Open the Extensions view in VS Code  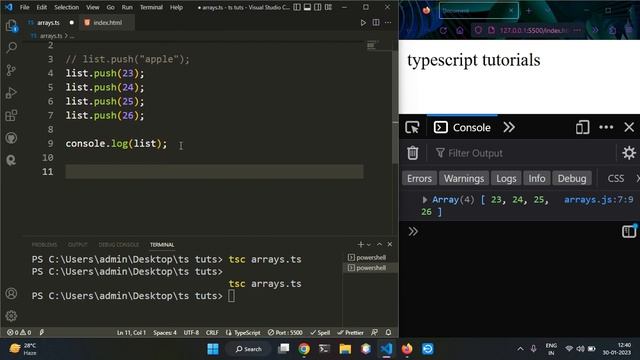pos(11,116)
